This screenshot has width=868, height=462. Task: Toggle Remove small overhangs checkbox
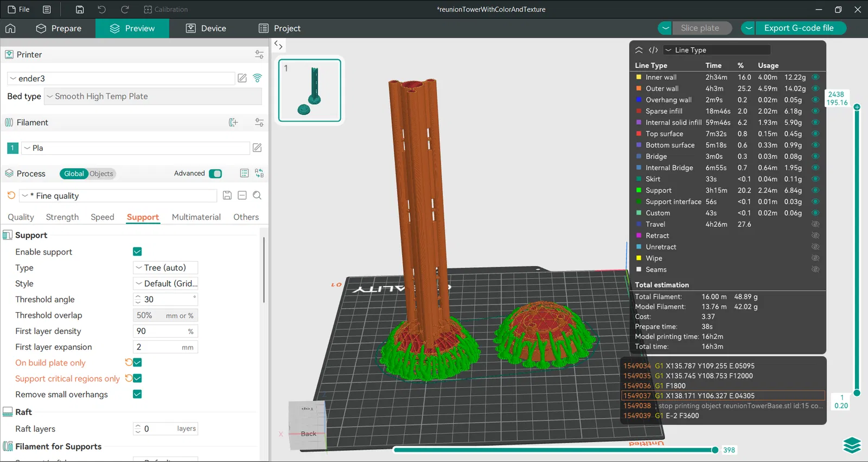point(137,394)
